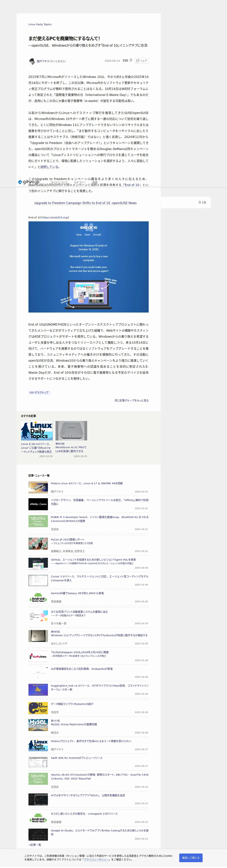The width and height of the screenshot is (227, 868).
Task: Click 確認して閉じる cookie button
Action: 191,858
